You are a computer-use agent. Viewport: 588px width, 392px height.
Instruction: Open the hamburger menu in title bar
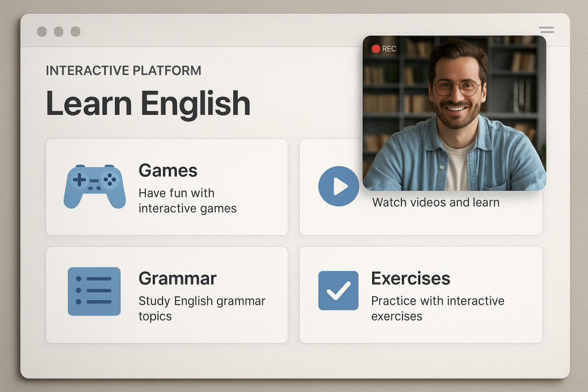546,30
